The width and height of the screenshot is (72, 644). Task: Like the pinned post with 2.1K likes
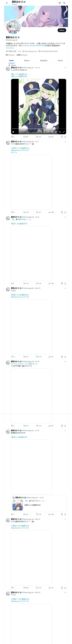coord(38,137)
